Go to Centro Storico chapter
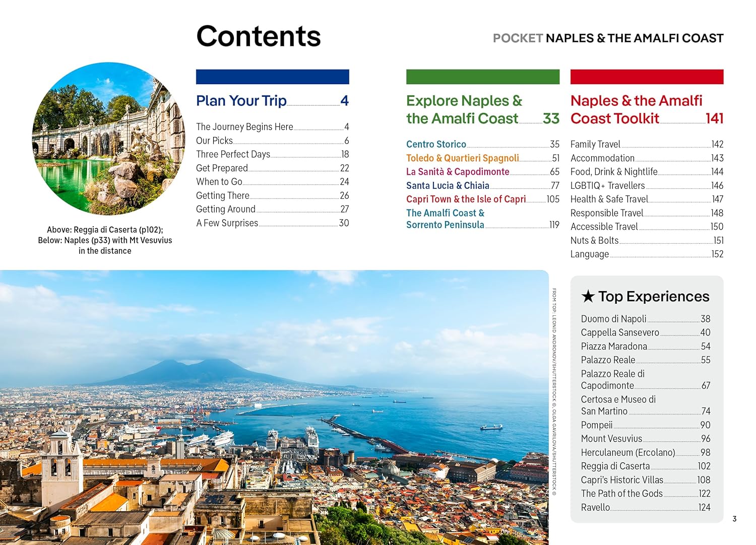 [x=436, y=145]
